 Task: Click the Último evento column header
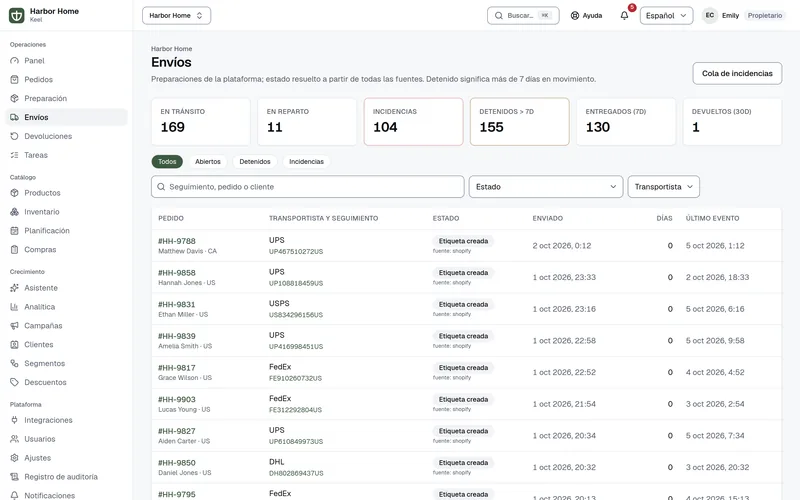(x=712, y=218)
